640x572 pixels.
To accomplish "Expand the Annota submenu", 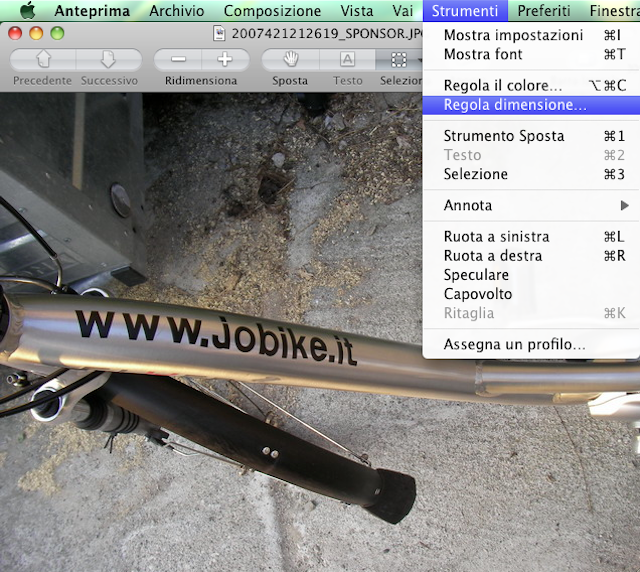I will 531,205.
